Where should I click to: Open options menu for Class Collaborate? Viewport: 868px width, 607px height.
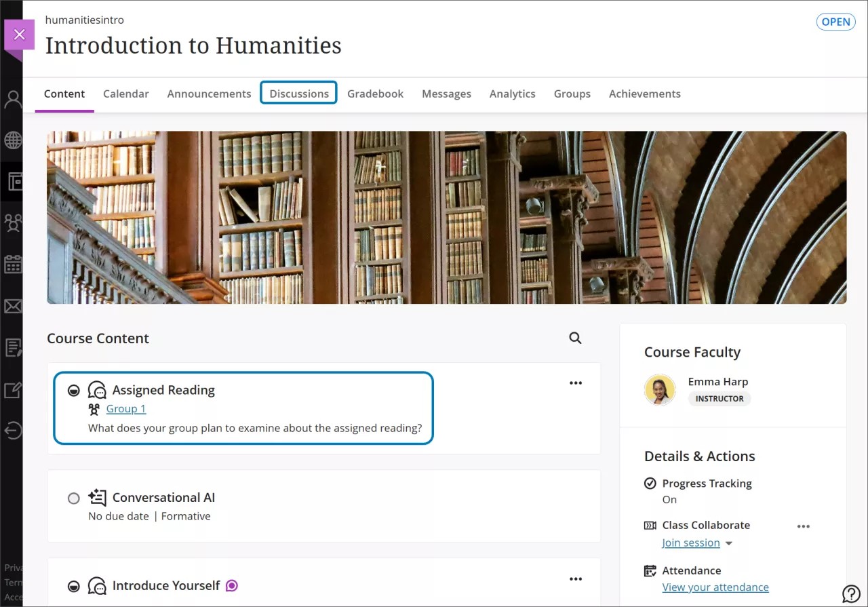[804, 526]
